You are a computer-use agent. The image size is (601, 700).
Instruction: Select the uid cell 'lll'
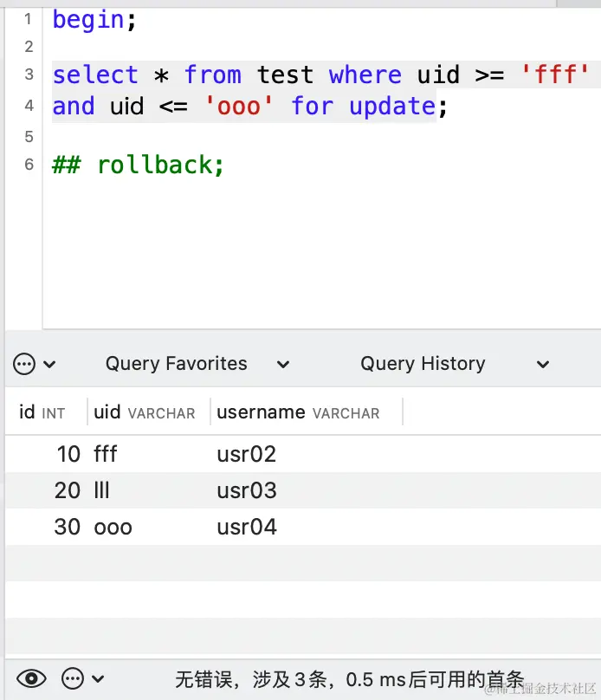(x=101, y=490)
